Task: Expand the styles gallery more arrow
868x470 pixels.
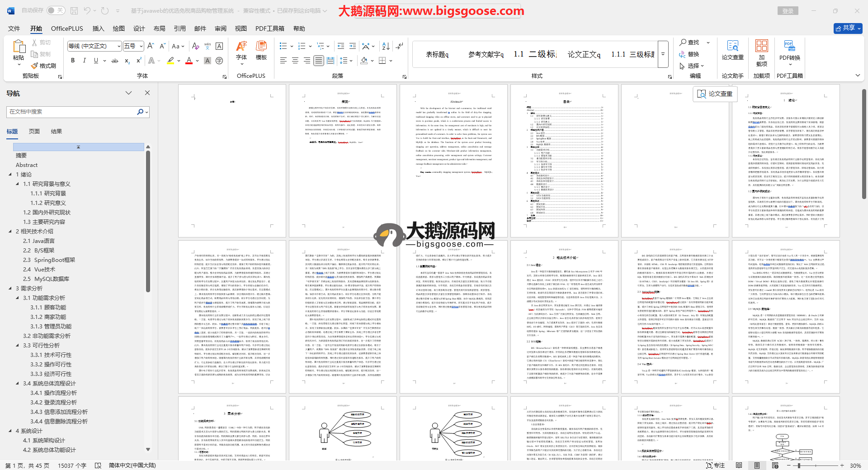Action: pos(663,54)
